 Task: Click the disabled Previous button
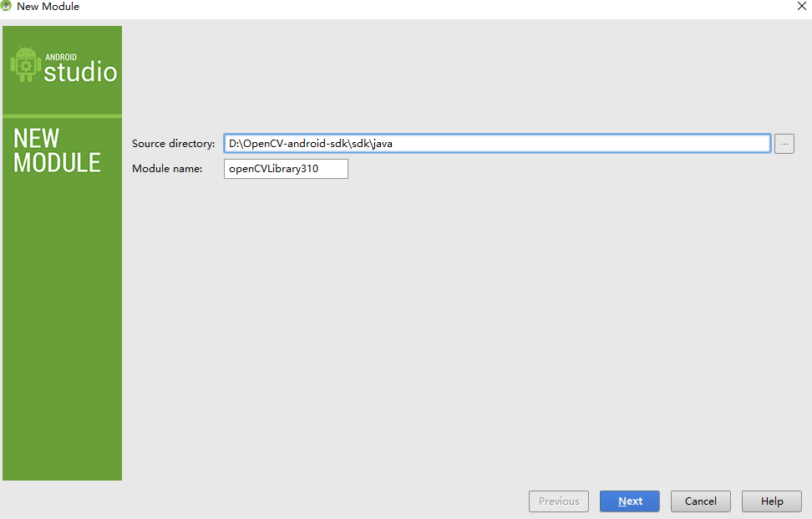tap(559, 501)
